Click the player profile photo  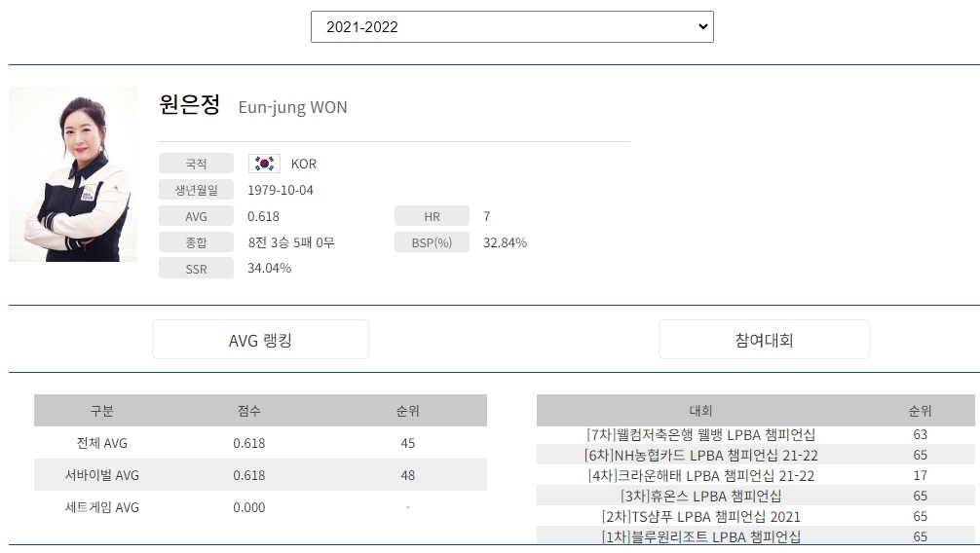(x=73, y=174)
